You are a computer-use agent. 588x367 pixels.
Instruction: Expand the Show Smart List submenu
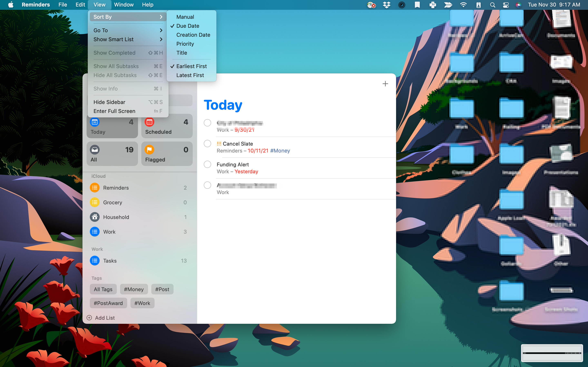point(128,39)
